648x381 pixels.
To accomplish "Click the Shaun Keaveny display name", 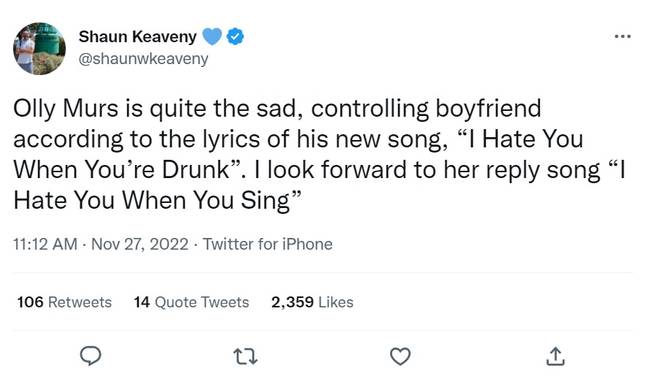I will tap(138, 36).
